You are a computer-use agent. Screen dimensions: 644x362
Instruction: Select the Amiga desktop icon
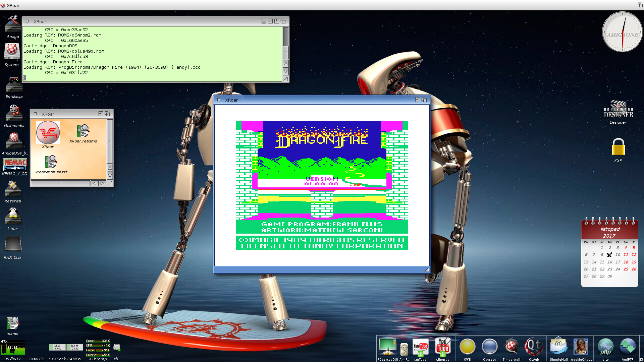coord(13,24)
